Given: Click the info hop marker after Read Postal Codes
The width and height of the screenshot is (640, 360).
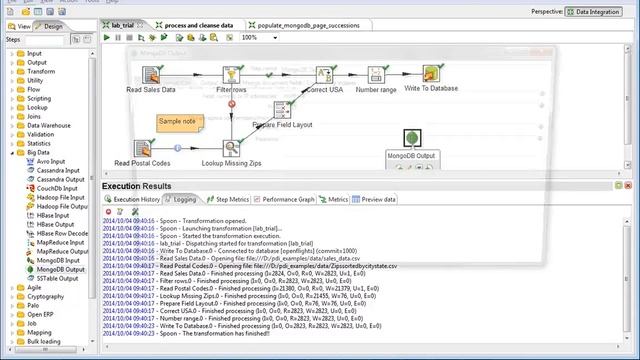Looking at the screenshot, I should [x=178, y=148].
